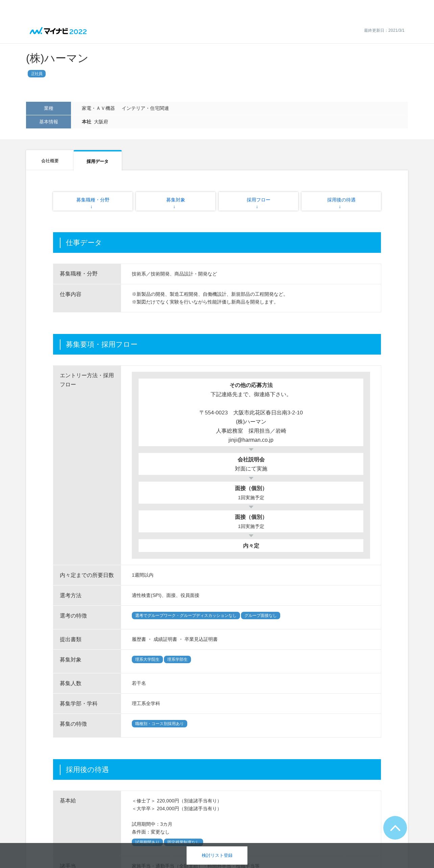Click the グループ面接なし tag

[x=260, y=616]
